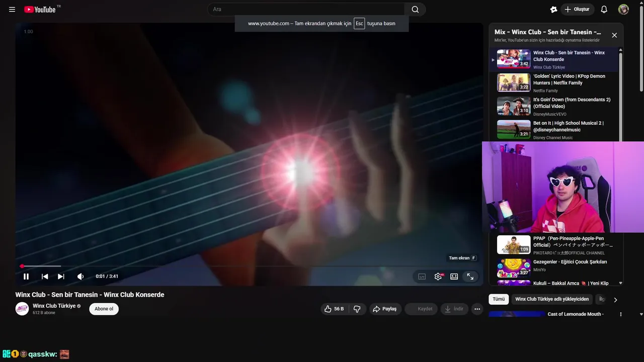Open the account avatar menu
644x362 pixels.
[623, 10]
